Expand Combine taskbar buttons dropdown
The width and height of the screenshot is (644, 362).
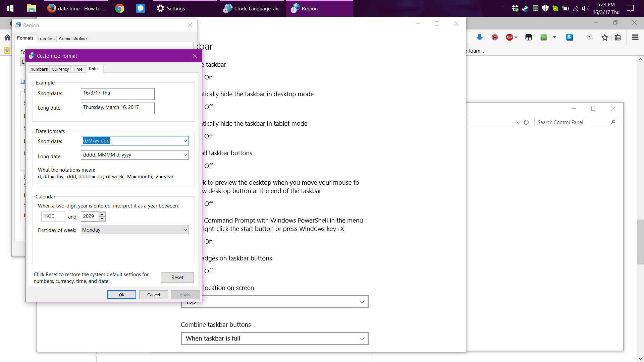click(362, 339)
